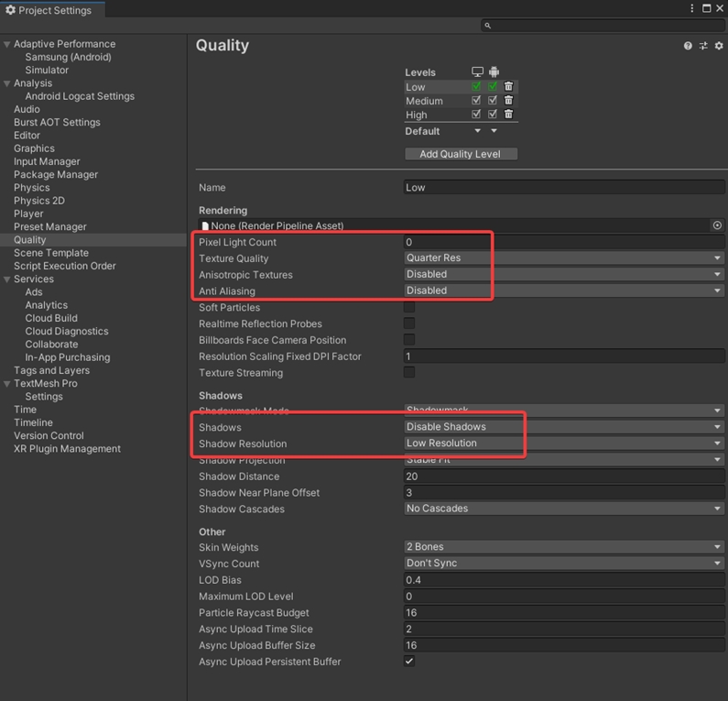Viewport: 728px width, 701px height.
Task: Click the Shadow Distance value field
Action: (563, 476)
